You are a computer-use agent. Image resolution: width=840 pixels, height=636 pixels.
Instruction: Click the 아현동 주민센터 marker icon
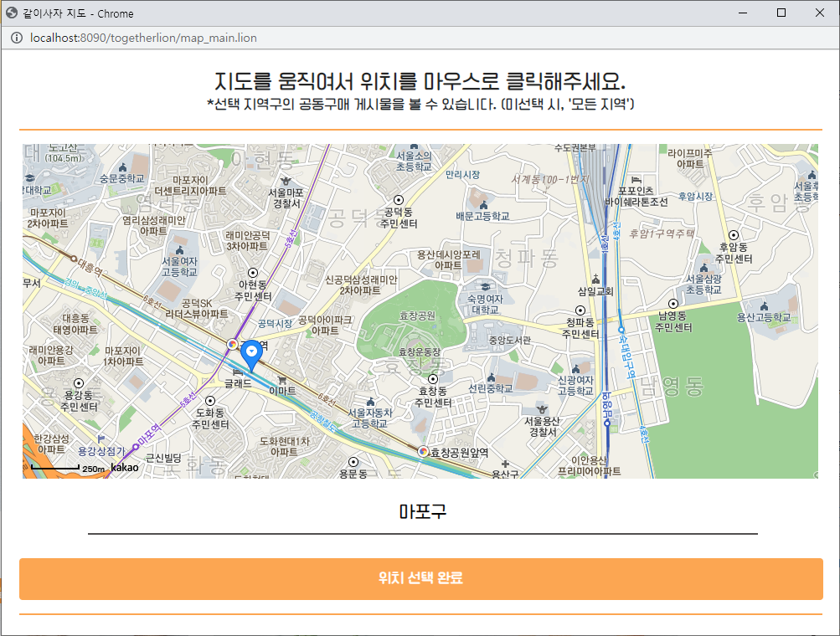tap(253, 273)
